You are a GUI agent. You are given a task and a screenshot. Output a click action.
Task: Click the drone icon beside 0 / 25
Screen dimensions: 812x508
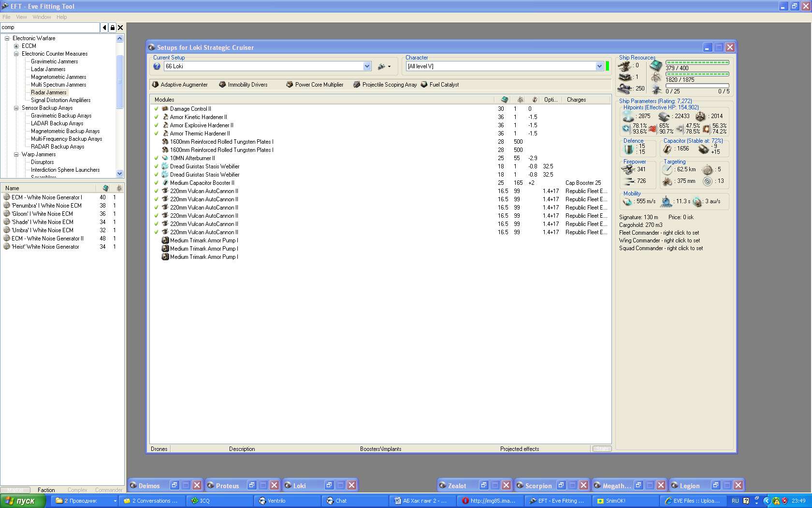pyautogui.click(x=656, y=90)
